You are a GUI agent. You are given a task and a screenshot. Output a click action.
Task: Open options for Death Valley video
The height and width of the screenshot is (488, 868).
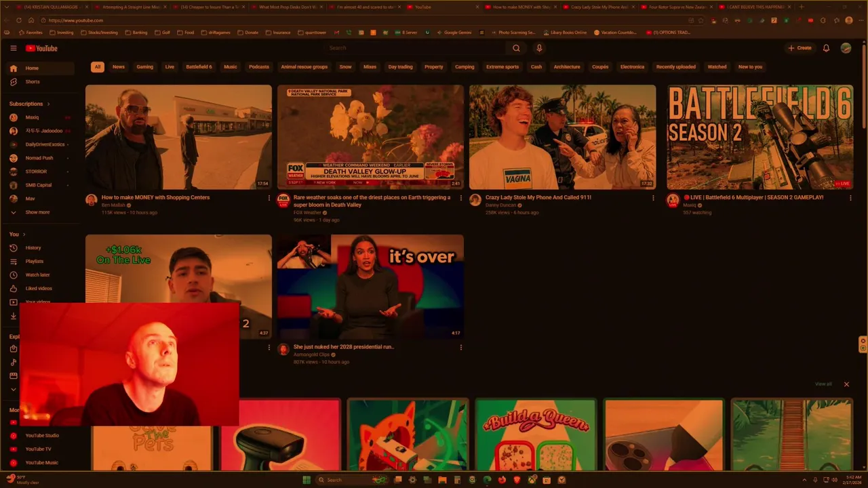coord(461,198)
